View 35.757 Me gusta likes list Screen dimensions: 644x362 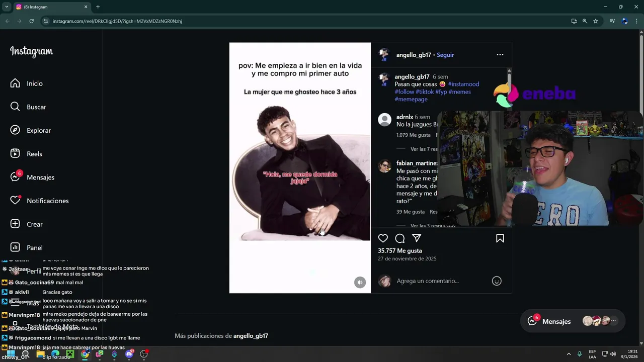(400, 251)
